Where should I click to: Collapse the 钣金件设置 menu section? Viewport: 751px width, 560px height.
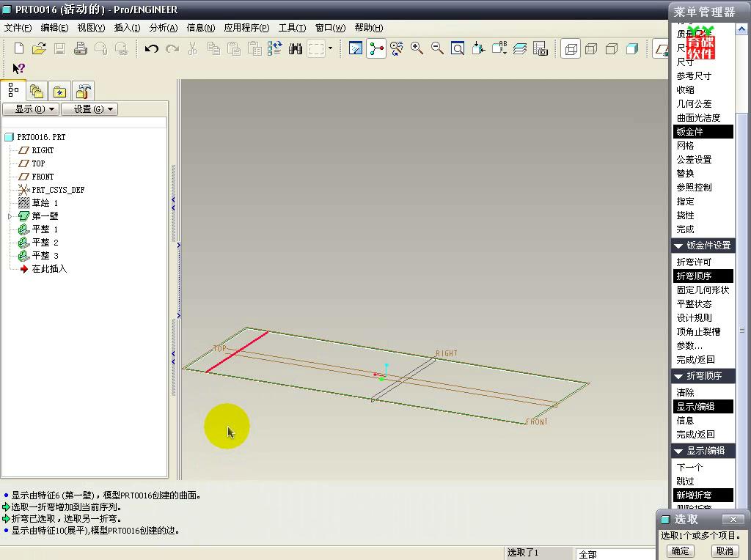click(x=678, y=246)
